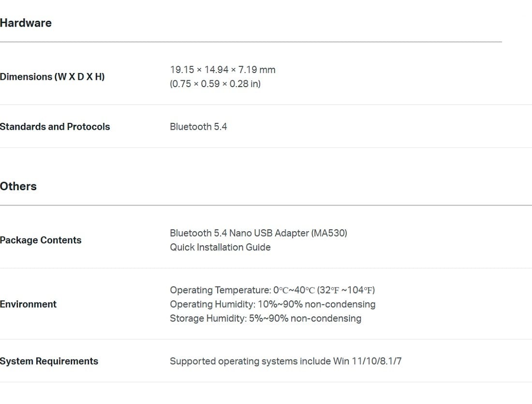532x404 pixels.
Task: Click the supported operating systems text
Action: 286,361
